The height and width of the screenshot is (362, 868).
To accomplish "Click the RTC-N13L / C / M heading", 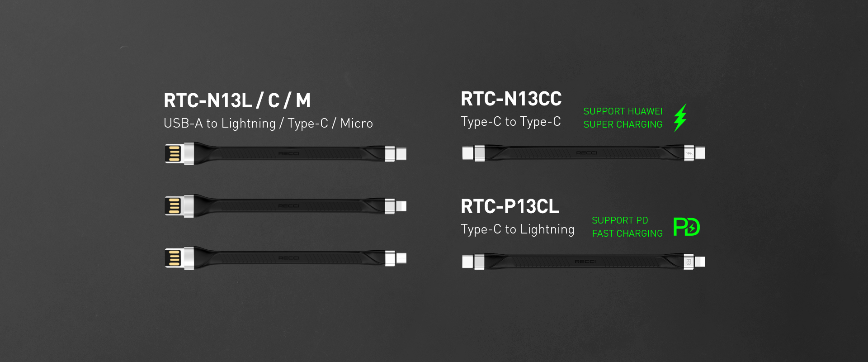I will point(237,100).
